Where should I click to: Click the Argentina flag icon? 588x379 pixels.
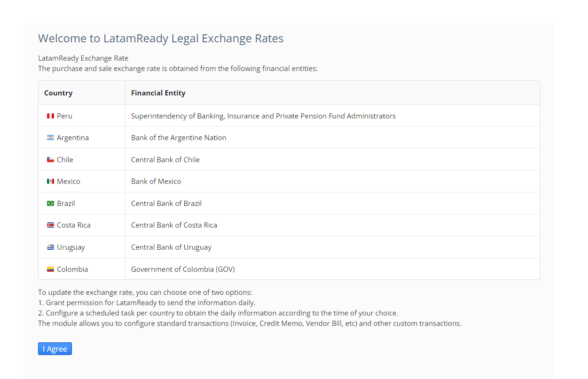(50, 138)
